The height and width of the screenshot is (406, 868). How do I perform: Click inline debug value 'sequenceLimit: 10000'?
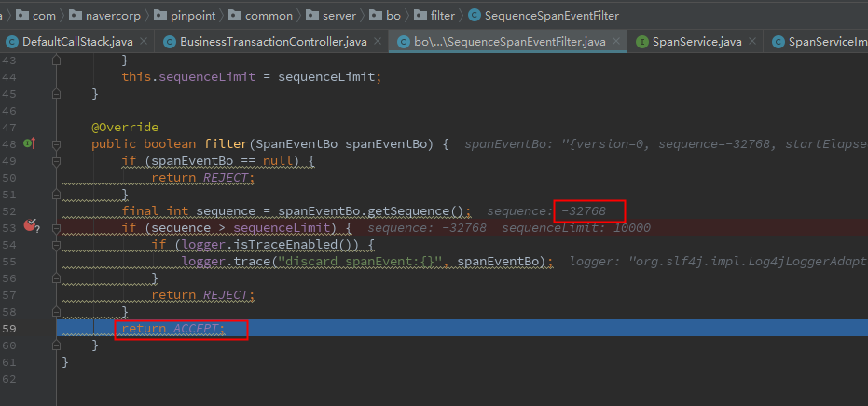(x=576, y=228)
